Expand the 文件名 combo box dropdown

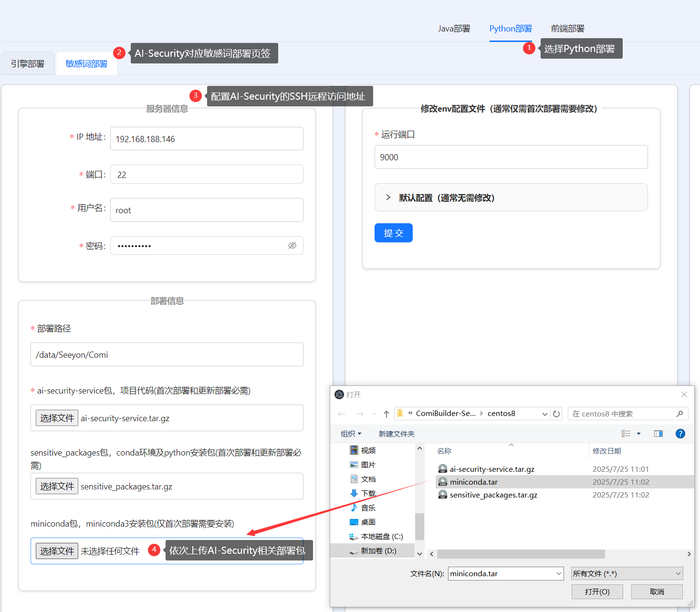(559, 574)
